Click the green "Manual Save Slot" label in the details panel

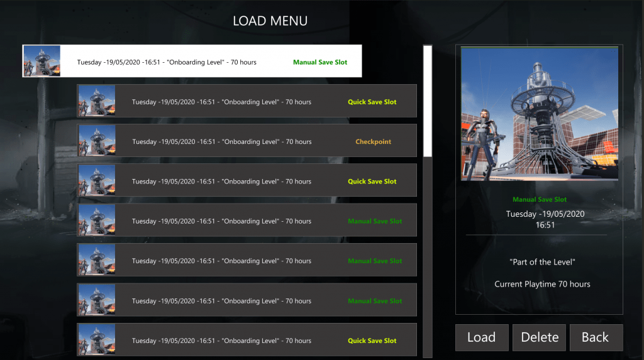pos(539,200)
